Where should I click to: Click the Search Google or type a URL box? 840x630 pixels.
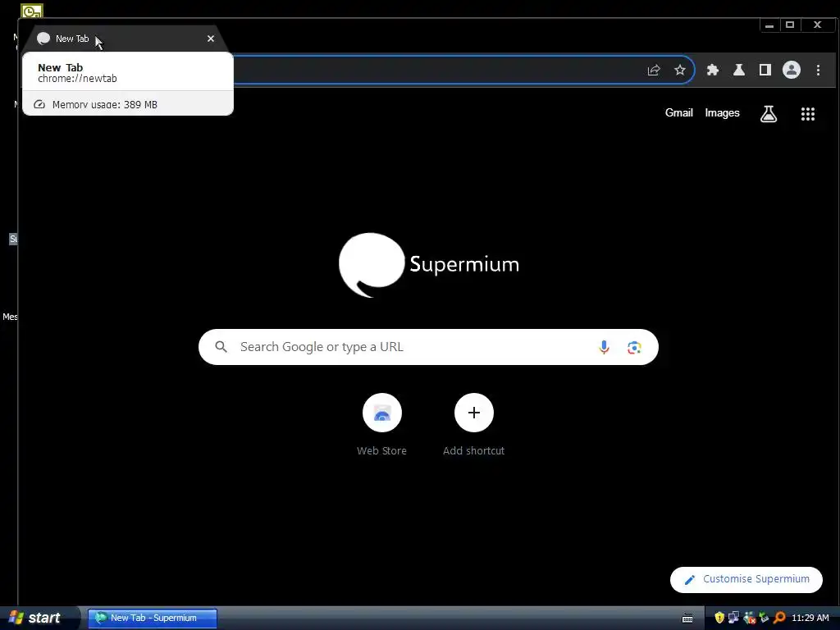pos(428,347)
